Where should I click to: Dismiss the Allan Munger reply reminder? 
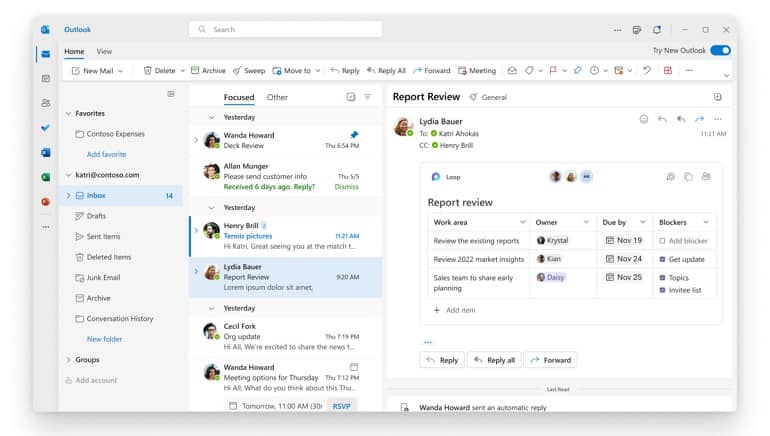[347, 187]
